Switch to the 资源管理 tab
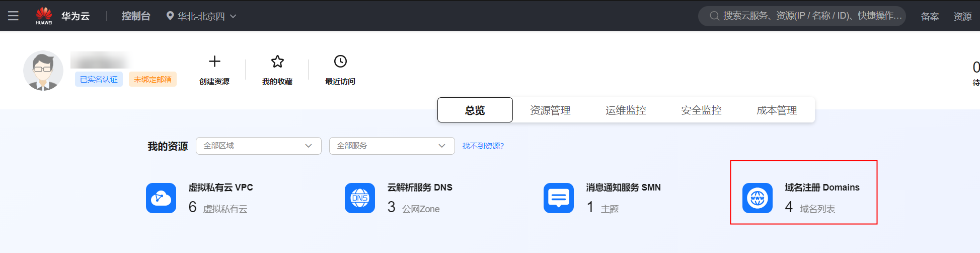Image resolution: width=980 pixels, height=253 pixels. (x=550, y=110)
